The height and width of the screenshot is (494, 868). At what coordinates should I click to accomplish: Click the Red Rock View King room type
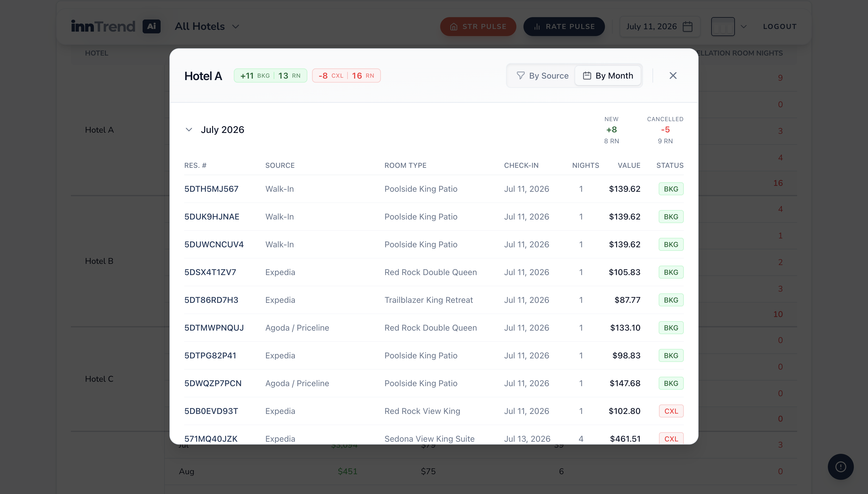click(422, 411)
